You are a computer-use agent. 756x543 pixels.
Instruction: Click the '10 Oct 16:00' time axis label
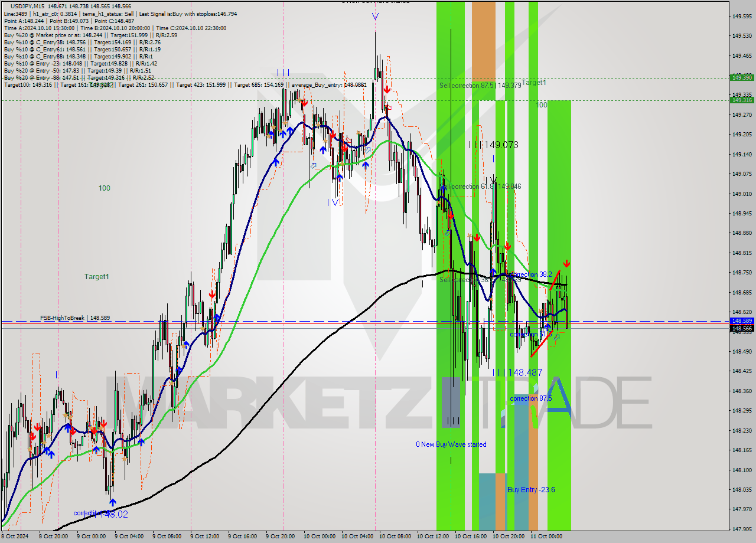point(471,537)
